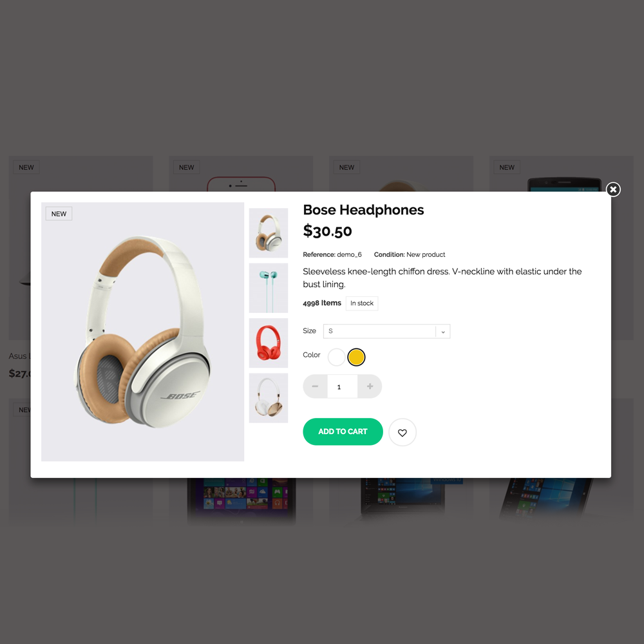Select the teal earbuds thumbnail
The width and height of the screenshot is (644, 644).
pos(268,288)
